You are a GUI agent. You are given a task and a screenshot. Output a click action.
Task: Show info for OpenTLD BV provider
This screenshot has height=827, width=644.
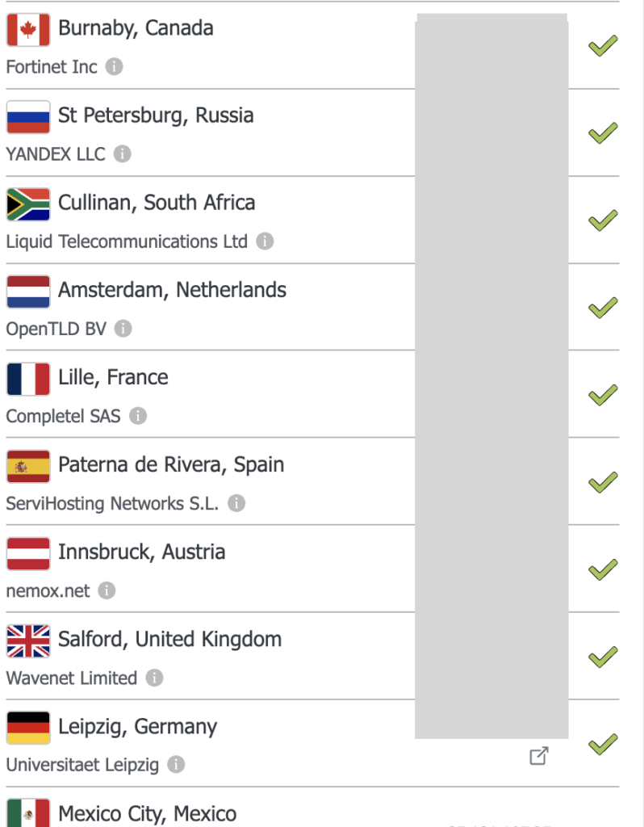coord(123,329)
